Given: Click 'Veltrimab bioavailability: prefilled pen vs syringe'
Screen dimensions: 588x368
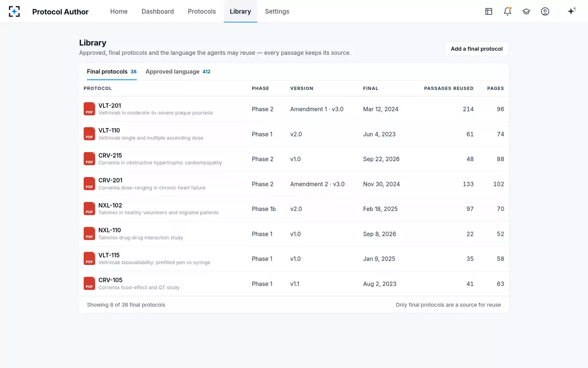Looking at the screenshot, I should coord(154,263).
